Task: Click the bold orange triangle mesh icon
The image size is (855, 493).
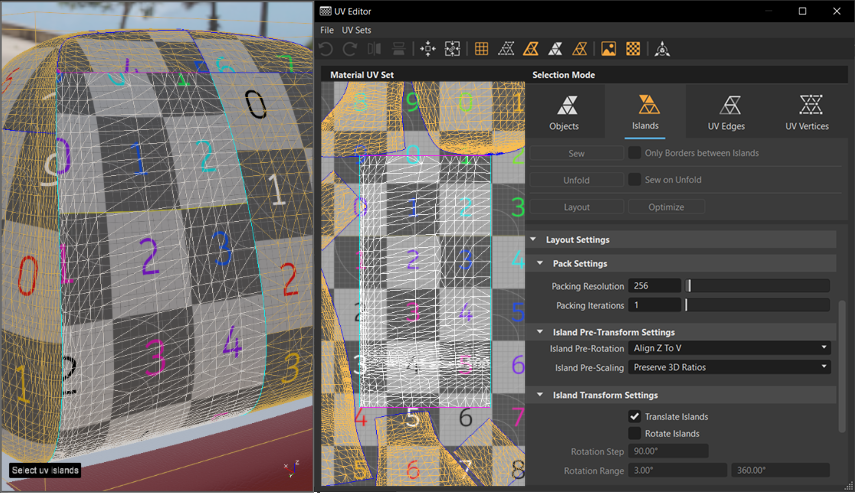Action: (531, 49)
